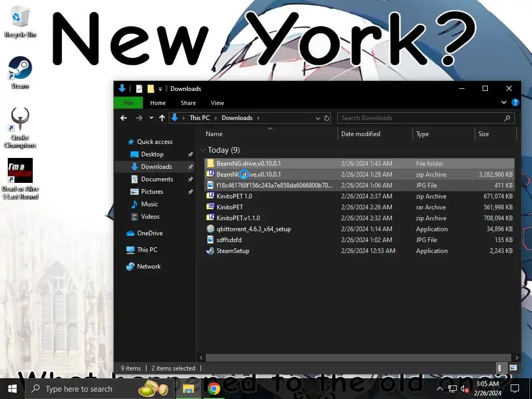Open Music in the navigation pane
532x399 pixels.
point(149,204)
